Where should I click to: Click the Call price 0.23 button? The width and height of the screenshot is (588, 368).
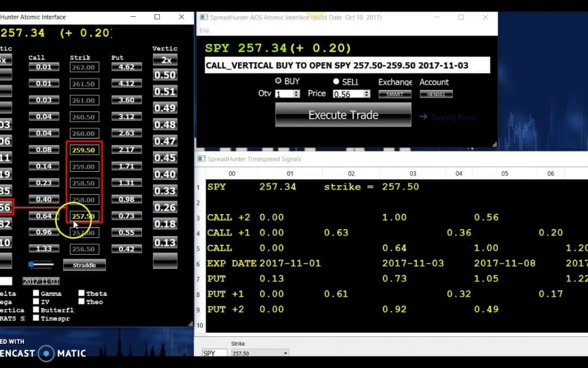44,183
